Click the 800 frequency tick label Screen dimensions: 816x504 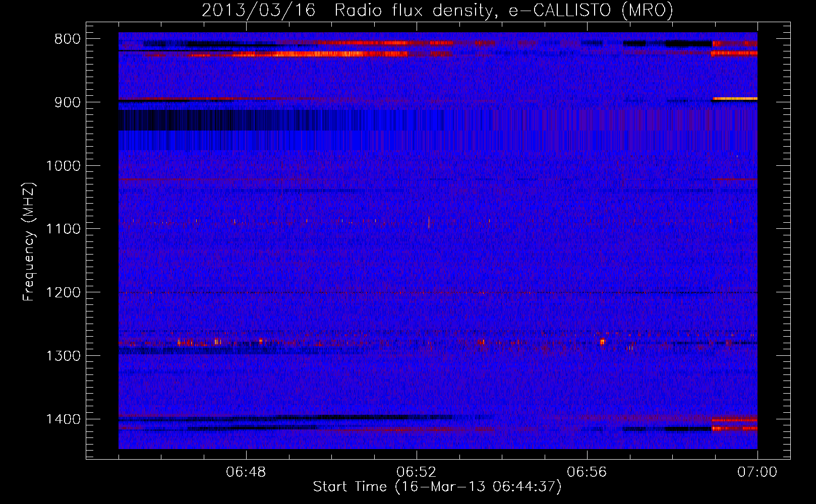pyautogui.click(x=68, y=39)
